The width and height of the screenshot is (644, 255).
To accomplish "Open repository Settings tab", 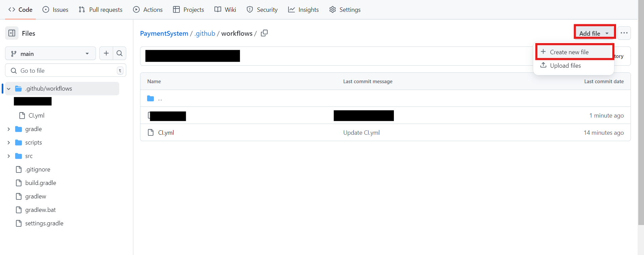I will [345, 9].
